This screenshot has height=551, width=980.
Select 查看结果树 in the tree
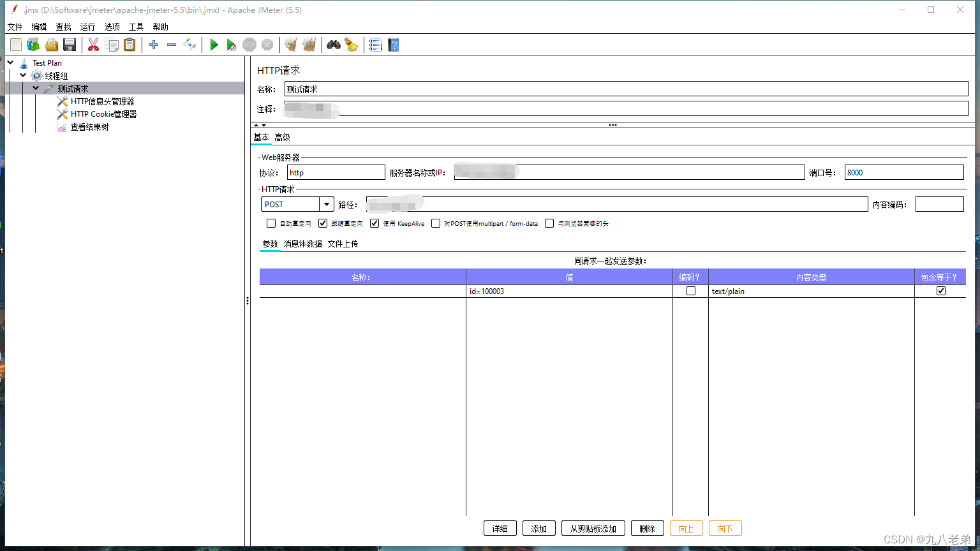click(89, 127)
